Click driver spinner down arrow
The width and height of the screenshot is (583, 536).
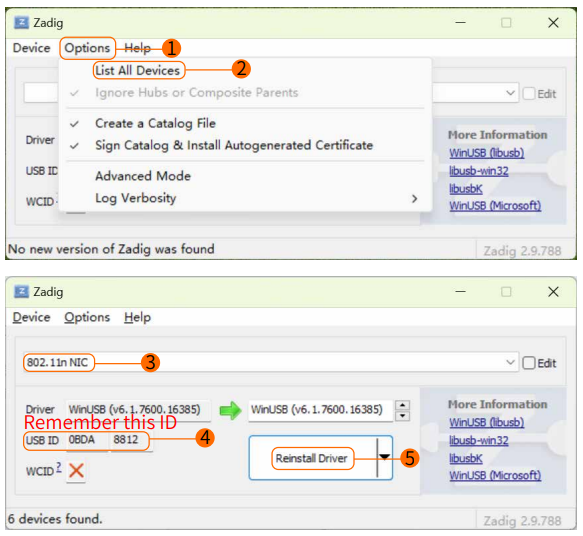click(402, 416)
